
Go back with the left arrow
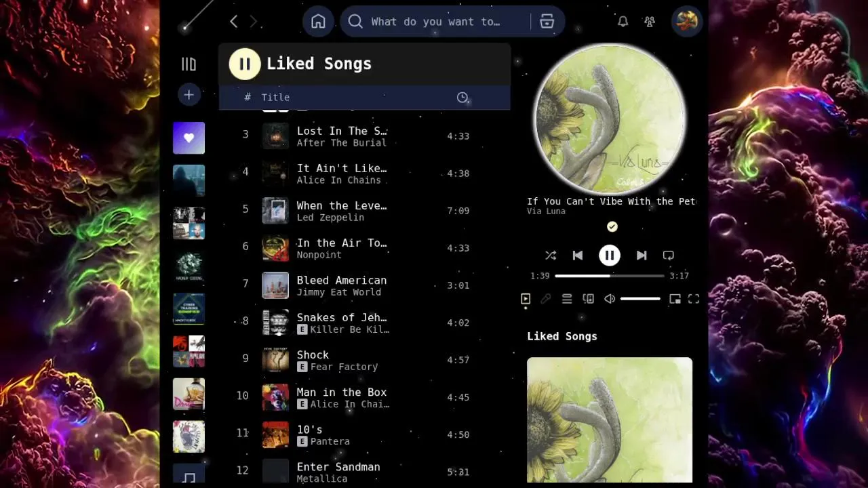click(x=233, y=22)
